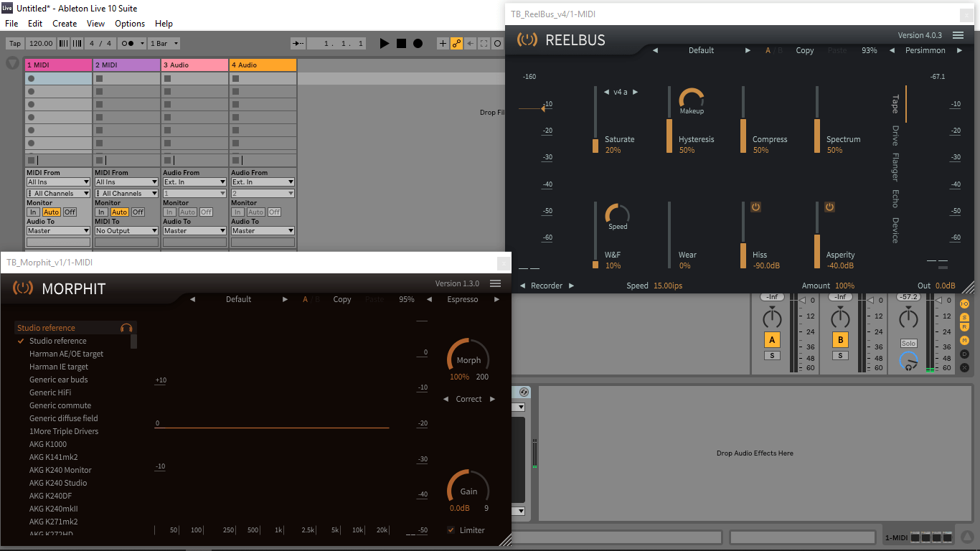Open the Help menu

(164, 24)
